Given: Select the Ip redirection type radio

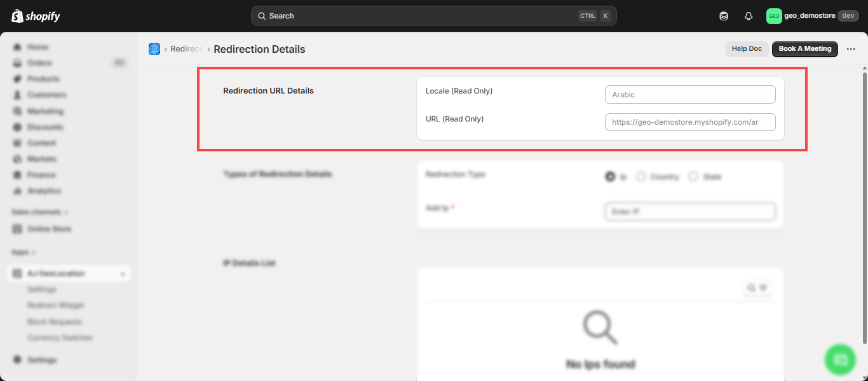Looking at the screenshot, I should click(610, 177).
